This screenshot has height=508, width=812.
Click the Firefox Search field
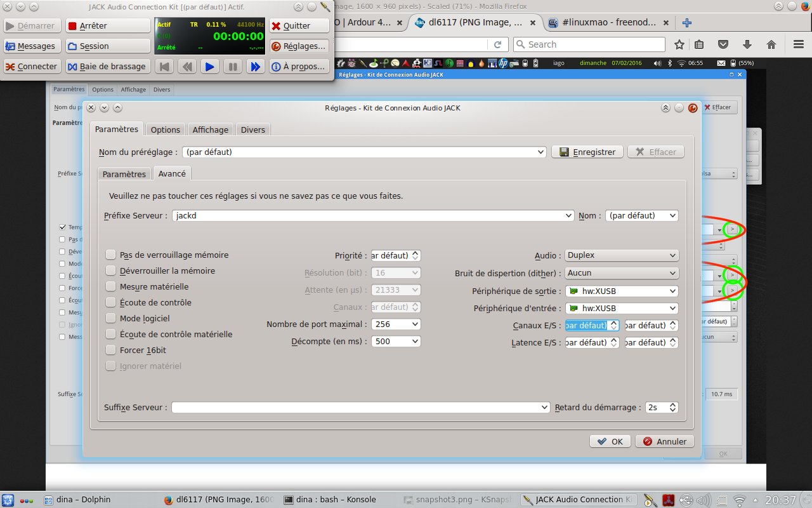coord(589,44)
